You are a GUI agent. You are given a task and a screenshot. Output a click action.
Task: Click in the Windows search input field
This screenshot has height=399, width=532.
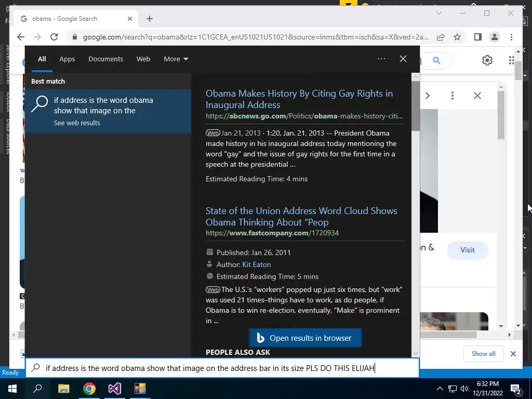pos(222,368)
